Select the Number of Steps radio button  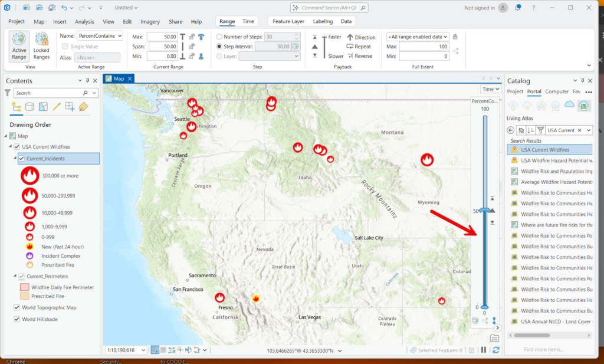point(219,37)
